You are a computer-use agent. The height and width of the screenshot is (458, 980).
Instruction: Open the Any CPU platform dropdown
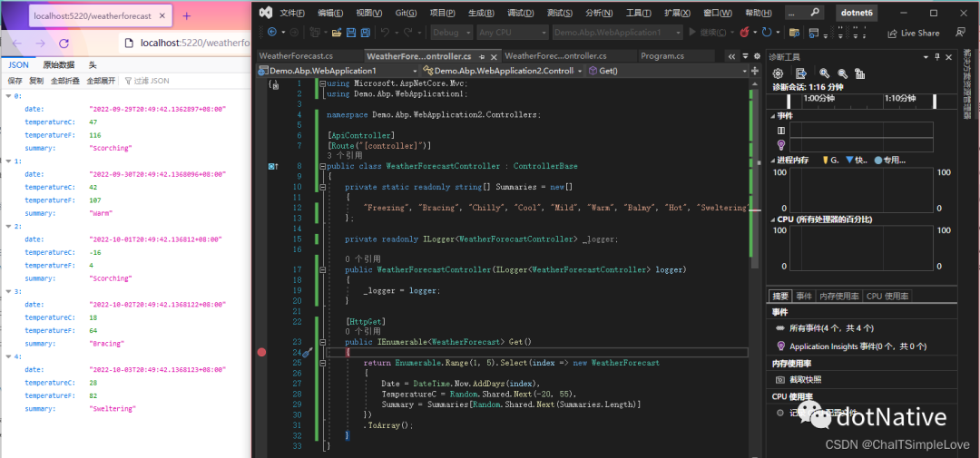coord(511,33)
